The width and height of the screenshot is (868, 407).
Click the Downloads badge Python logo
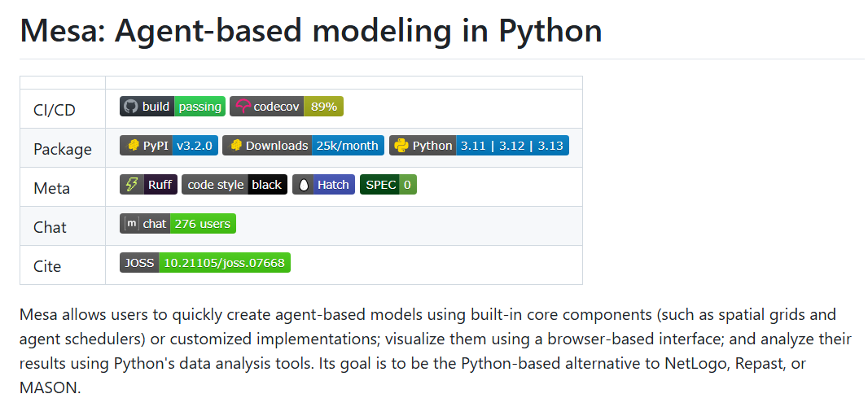(236, 146)
